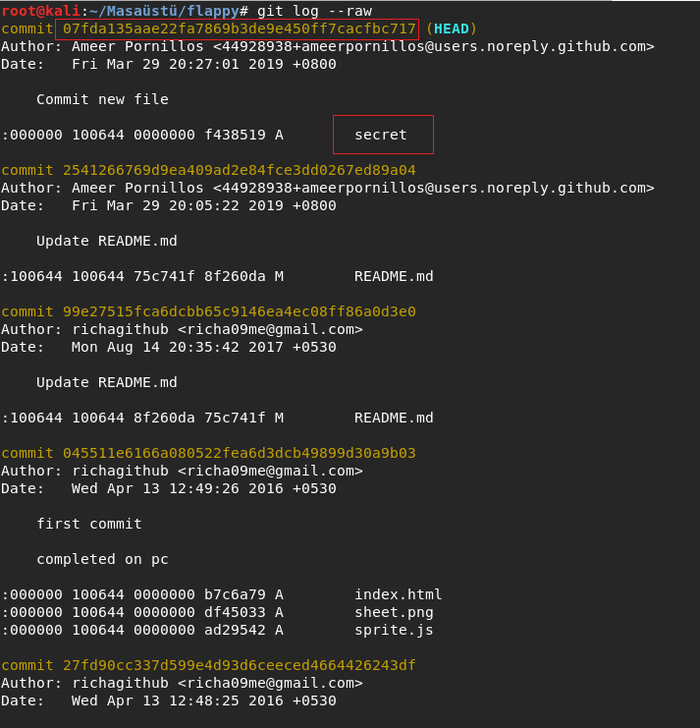Click the index.html filename

point(398,594)
